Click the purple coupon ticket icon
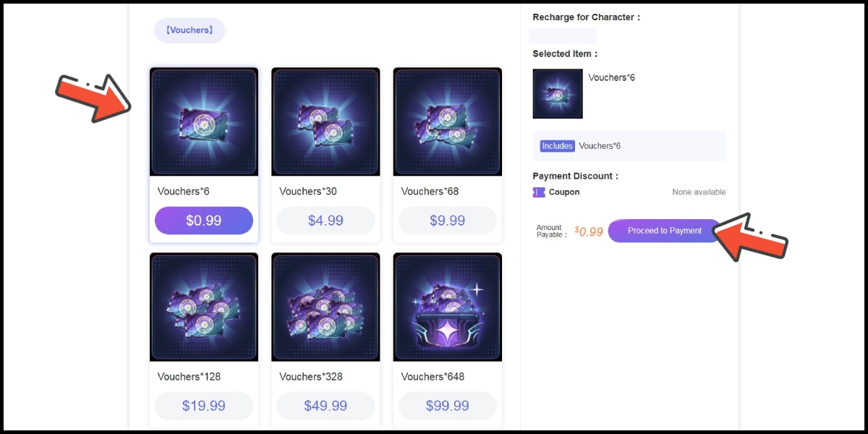868x434 pixels. [539, 192]
